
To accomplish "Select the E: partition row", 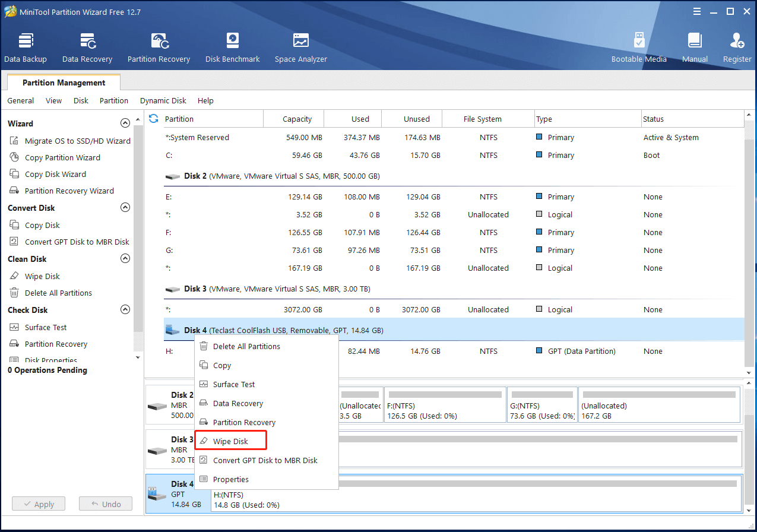I will (x=454, y=197).
